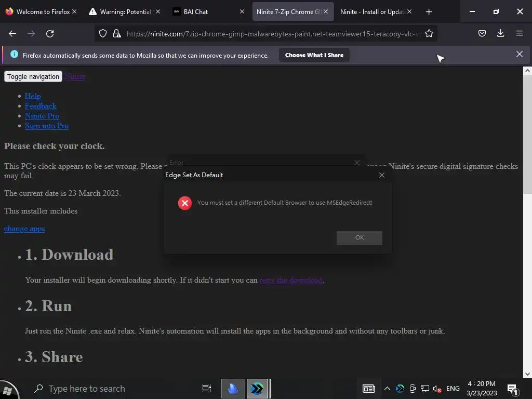Screen dimensions: 532x399
Task: Open the Firefox application menu
Action: click(519, 33)
